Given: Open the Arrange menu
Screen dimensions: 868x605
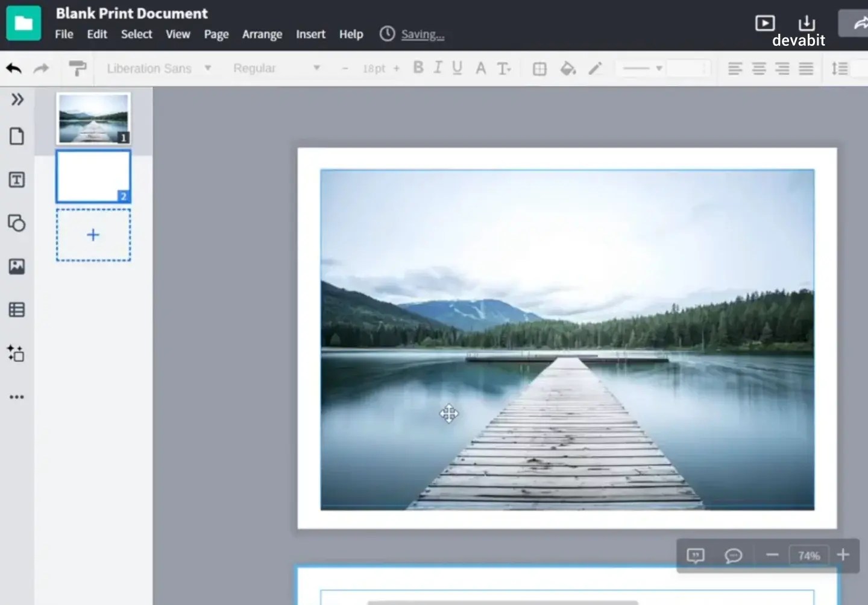Looking at the screenshot, I should [262, 34].
